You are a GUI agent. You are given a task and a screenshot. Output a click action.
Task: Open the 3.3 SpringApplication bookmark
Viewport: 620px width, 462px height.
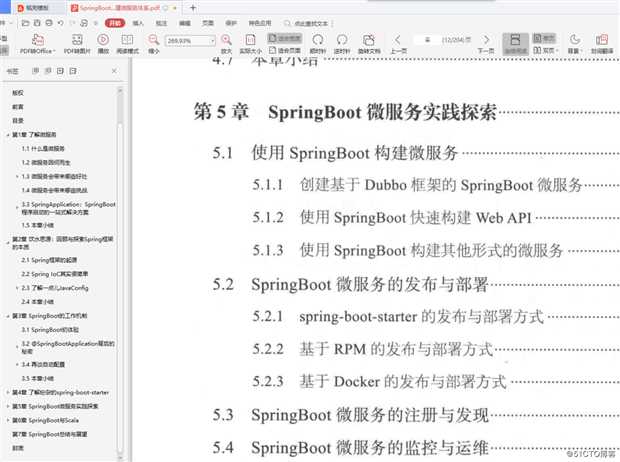tap(68, 208)
